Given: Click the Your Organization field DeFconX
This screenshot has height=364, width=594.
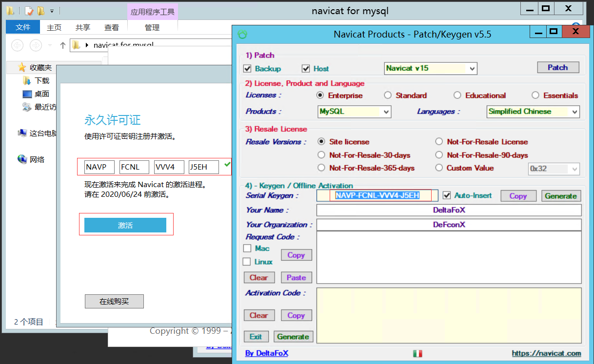Looking at the screenshot, I should click(449, 225).
